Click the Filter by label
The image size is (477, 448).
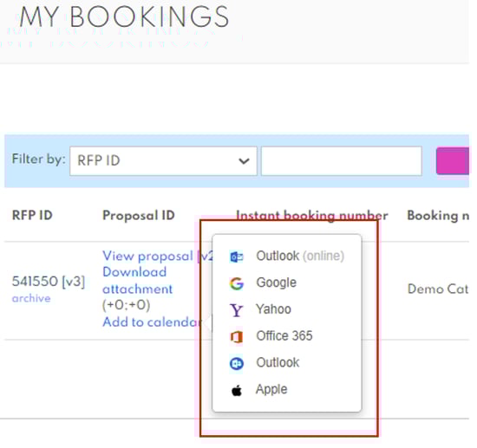pyautogui.click(x=39, y=159)
